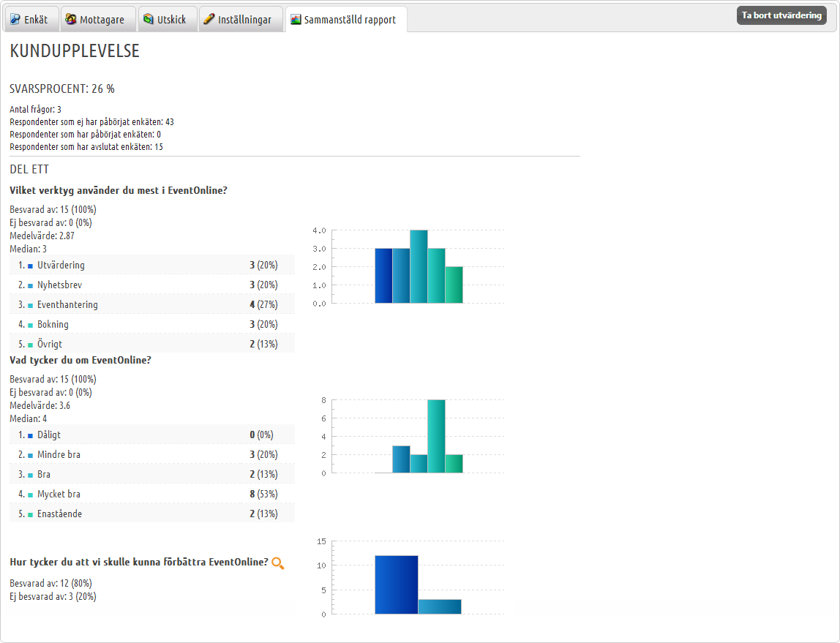Select the Mycket bra answer row
Viewport: 840px width, 643px height.
[152, 495]
